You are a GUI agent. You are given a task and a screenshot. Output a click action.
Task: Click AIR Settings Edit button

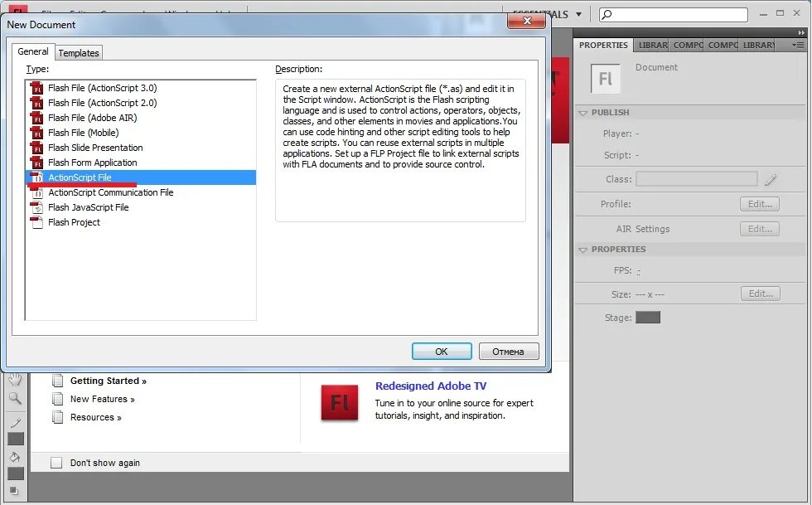coord(760,229)
